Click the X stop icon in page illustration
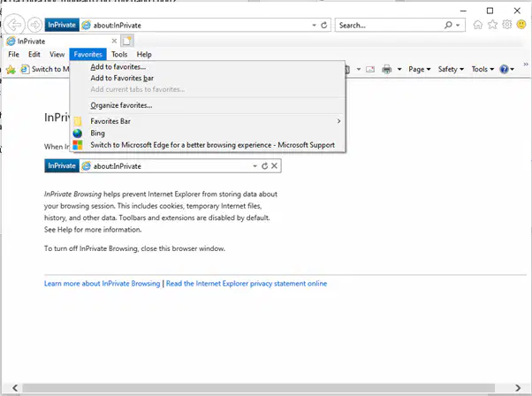This screenshot has width=532, height=396. point(274,165)
